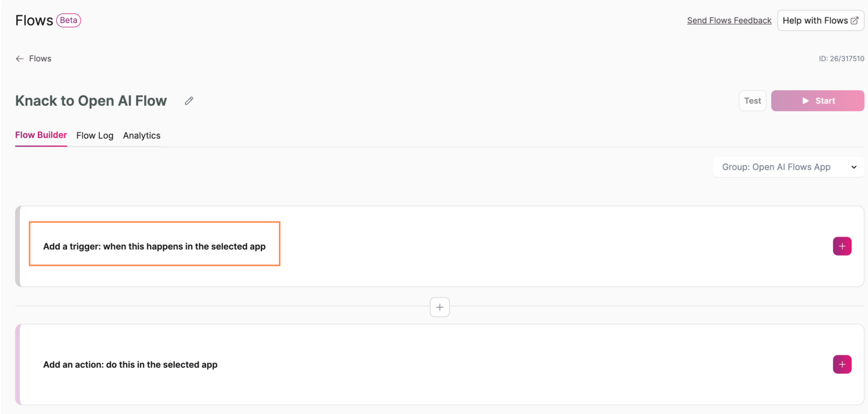
Task: Click the back arrow beside Flows
Action: [20, 59]
